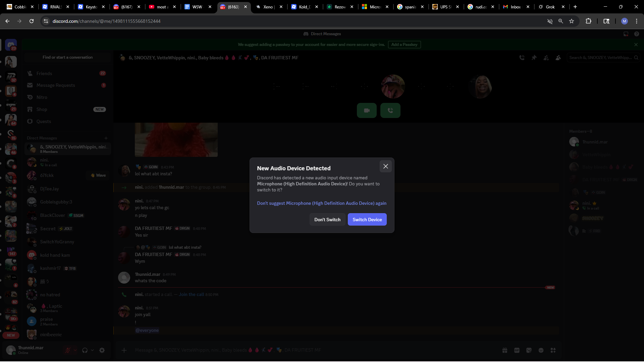The height and width of the screenshot is (362, 644).
Task: Join the voice call with the green phone button
Action: tap(390, 110)
